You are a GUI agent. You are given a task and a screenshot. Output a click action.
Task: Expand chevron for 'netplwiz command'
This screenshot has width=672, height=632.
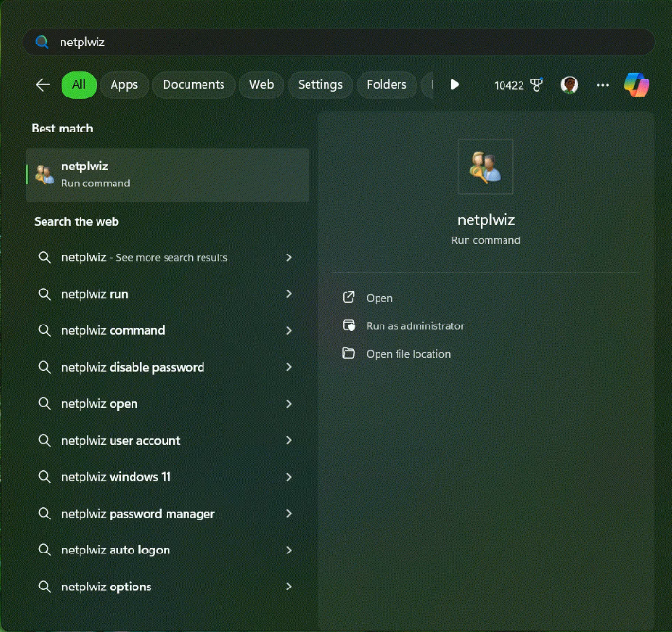click(289, 330)
